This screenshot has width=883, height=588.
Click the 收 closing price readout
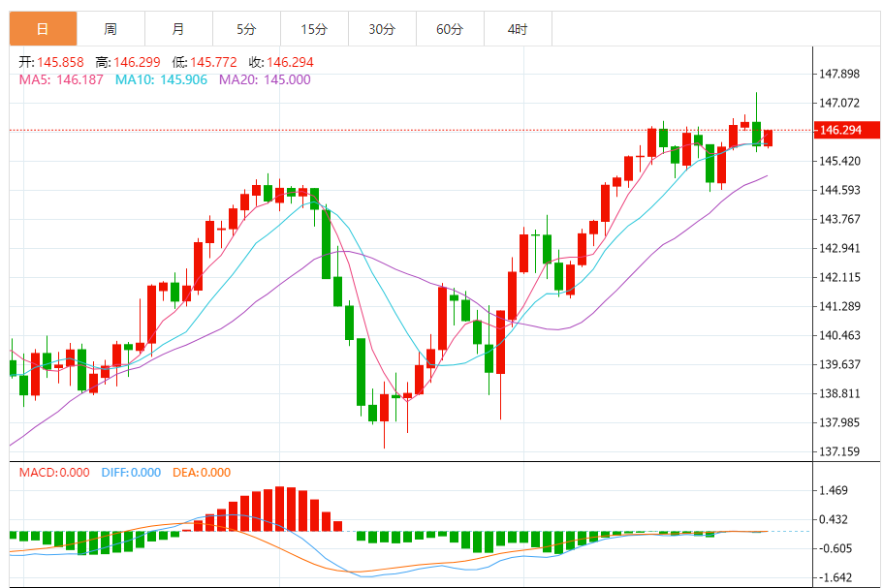pos(281,62)
